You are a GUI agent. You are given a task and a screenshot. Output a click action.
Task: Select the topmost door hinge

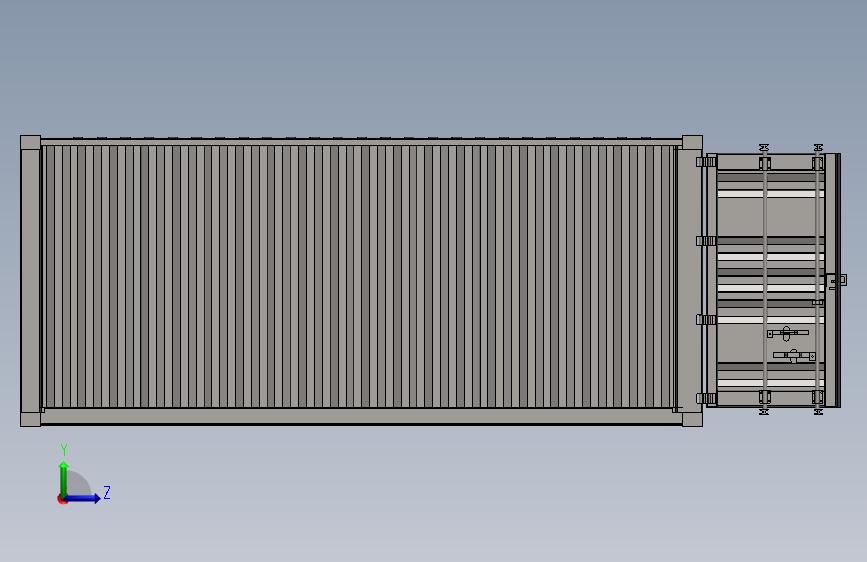[x=706, y=162]
